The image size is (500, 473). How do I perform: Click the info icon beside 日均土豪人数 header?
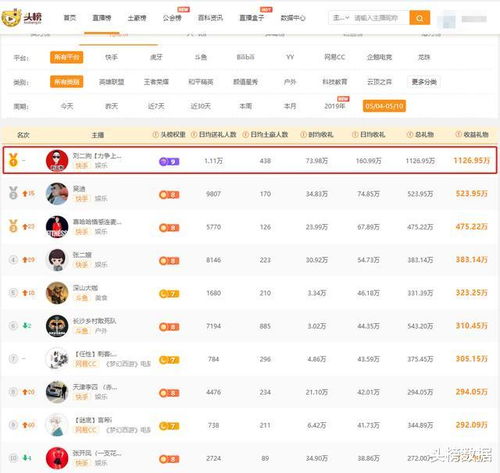pyautogui.click(x=245, y=135)
